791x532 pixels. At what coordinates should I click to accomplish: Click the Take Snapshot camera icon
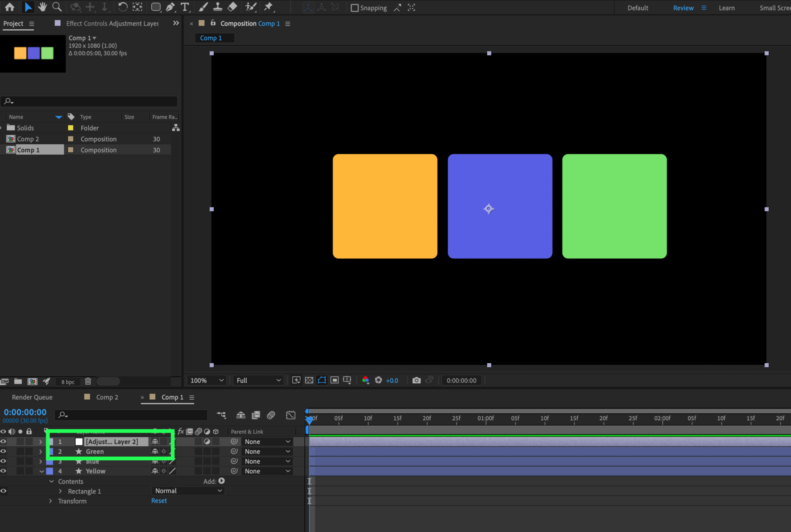[417, 380]
